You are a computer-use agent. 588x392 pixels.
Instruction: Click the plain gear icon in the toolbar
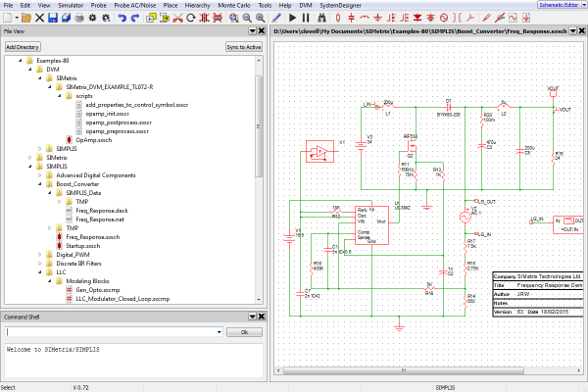(92, 18)
